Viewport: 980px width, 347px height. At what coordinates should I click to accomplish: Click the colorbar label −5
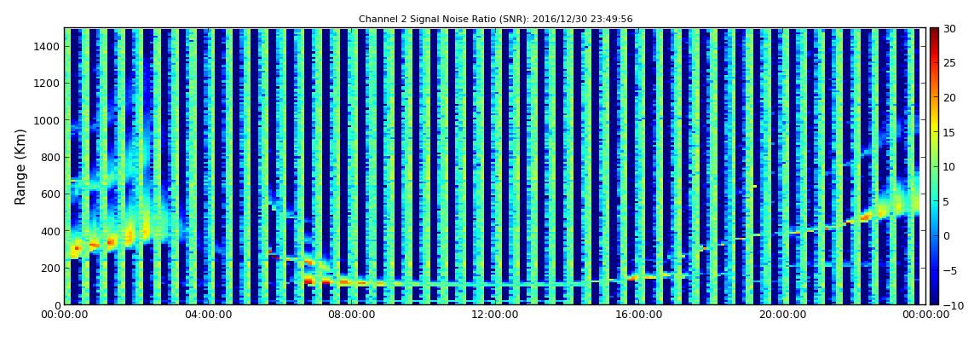click(x=948, y=271)
